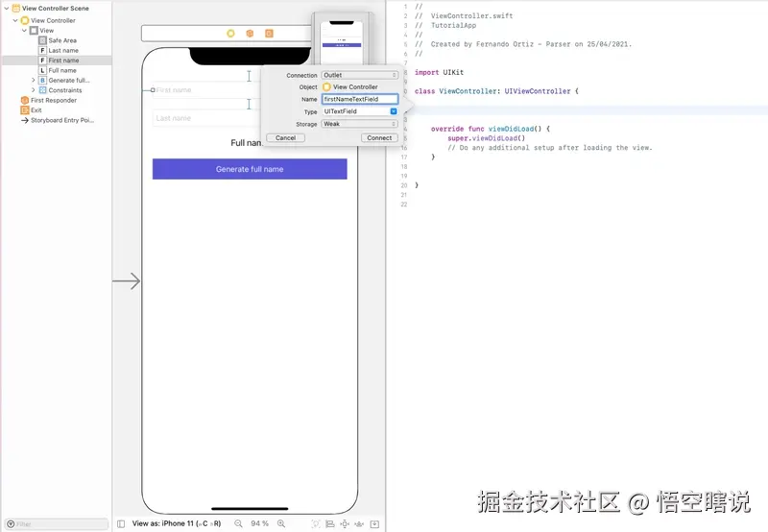Click the TutorialApp comment line
The width and height of the screenshot is (768, 532).
(444, 25)
